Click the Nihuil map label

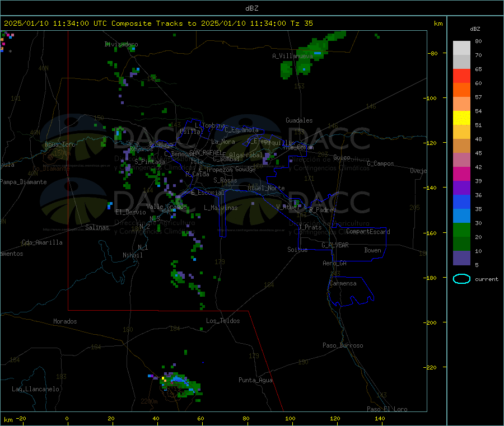(x=132, y=255)
